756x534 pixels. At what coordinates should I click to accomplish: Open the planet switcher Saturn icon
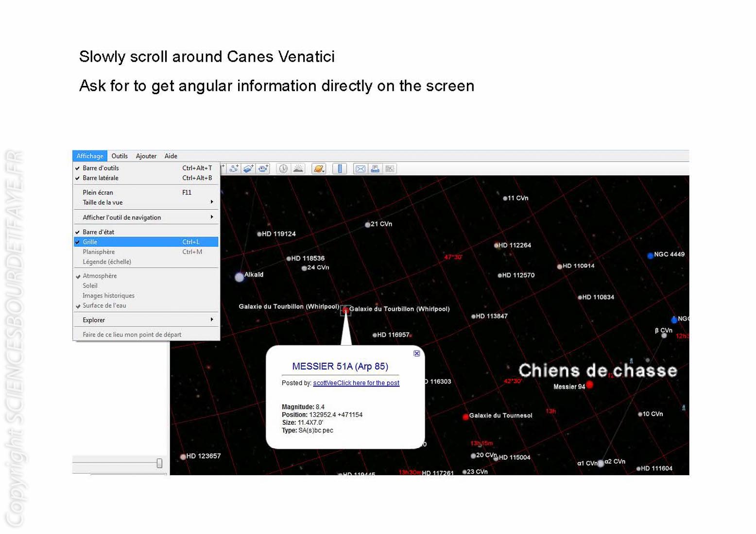coord(319,168)
